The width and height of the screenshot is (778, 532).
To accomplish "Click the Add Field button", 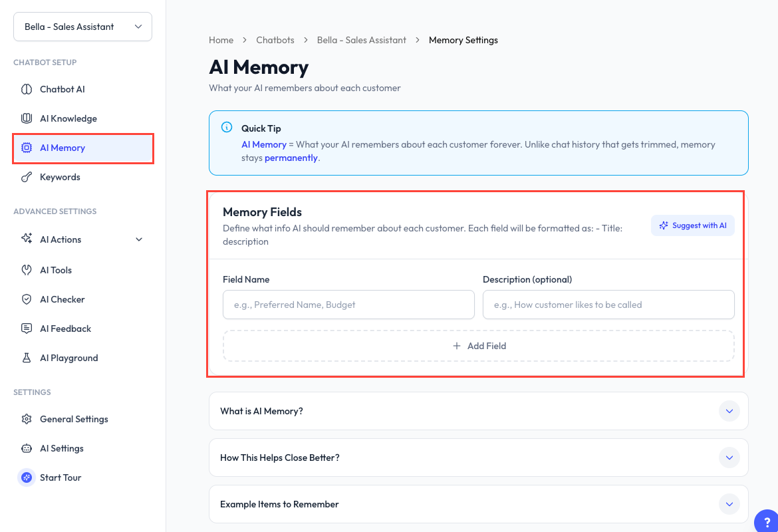I will (x=478, y=346).
